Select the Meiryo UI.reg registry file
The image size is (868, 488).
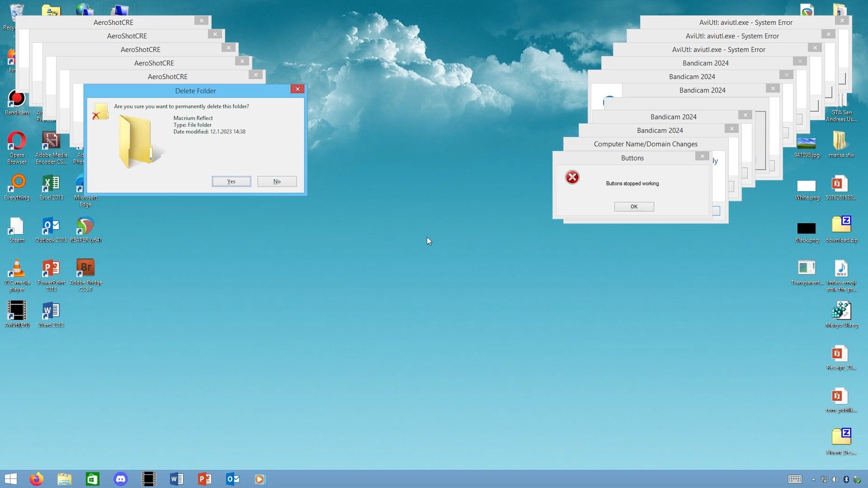841,314
